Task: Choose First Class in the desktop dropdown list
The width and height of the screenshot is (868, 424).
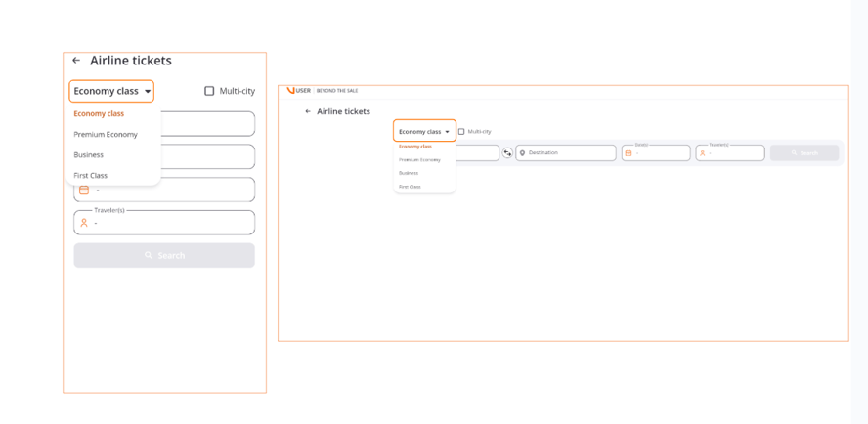Action: 410,187
